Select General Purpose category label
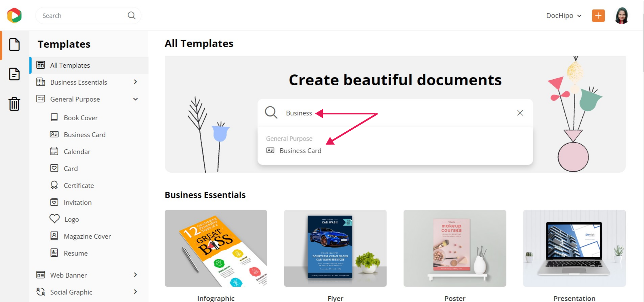Image resolution: width=644 pixels, height=302 pixels. coord(75,99)
